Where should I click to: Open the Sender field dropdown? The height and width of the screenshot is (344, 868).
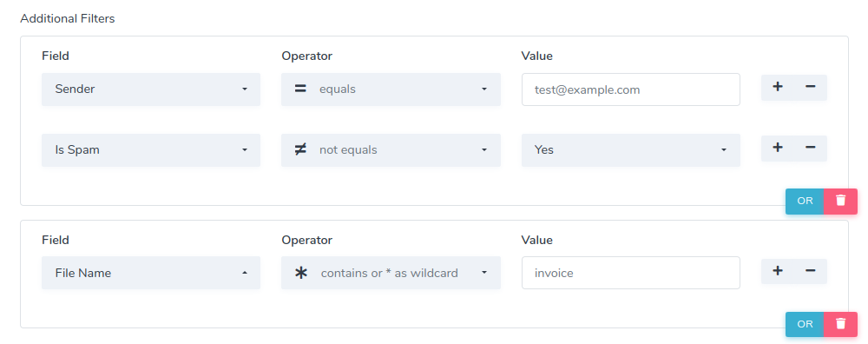point(150,89)
